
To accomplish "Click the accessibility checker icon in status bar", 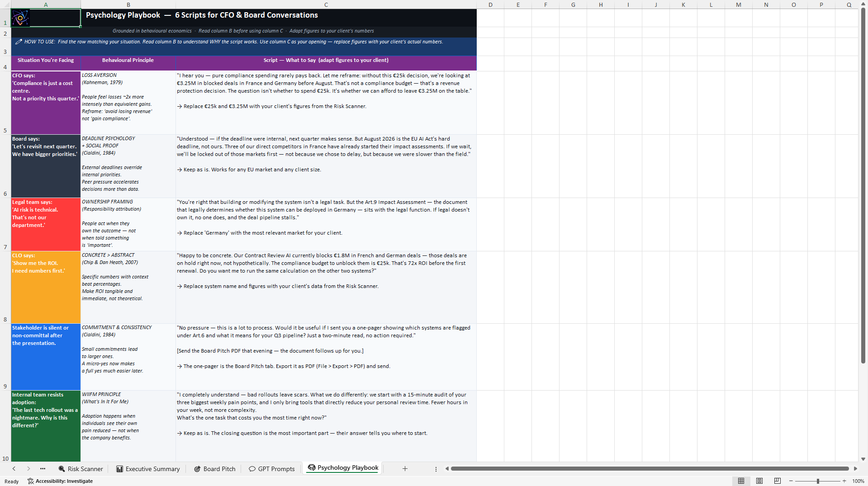I will [30, 481].
